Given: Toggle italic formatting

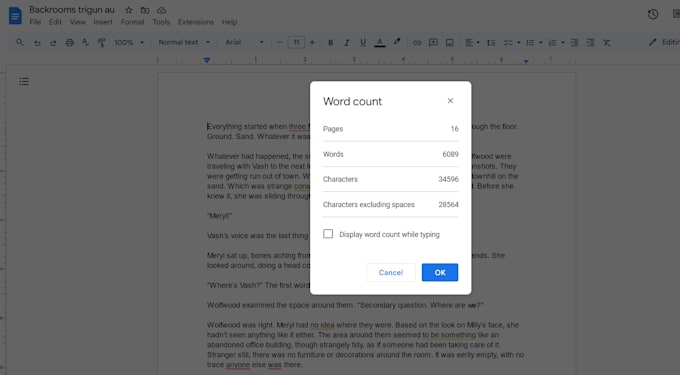Looking at the screenshot, I should 347,42.
